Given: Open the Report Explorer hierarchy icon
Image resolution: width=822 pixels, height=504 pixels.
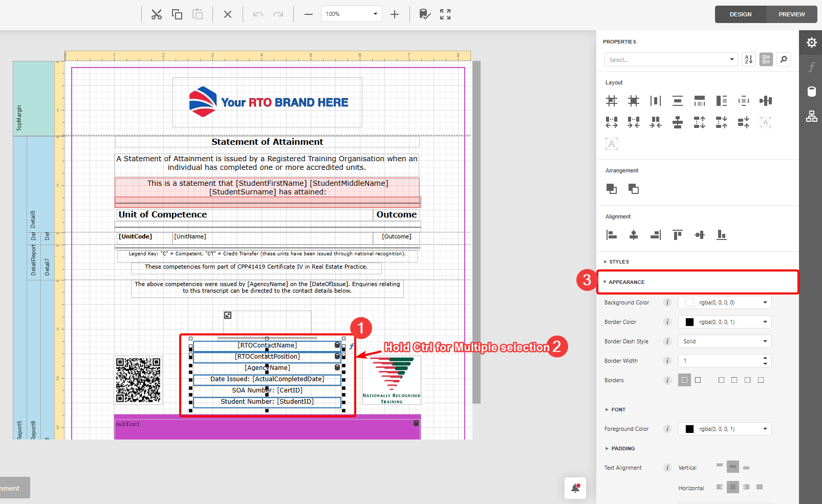Looking at the screenshot, I should pyautogui.click(x=811, y=116).
